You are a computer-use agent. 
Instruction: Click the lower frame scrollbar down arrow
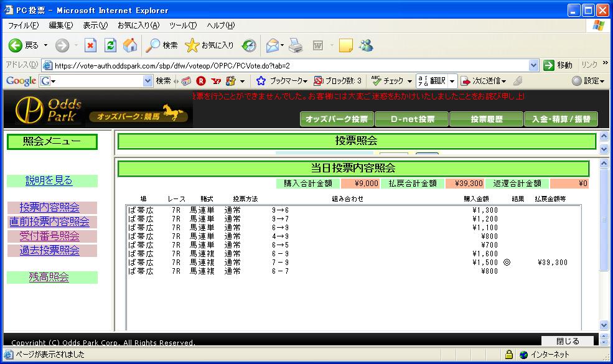point(604,325)
